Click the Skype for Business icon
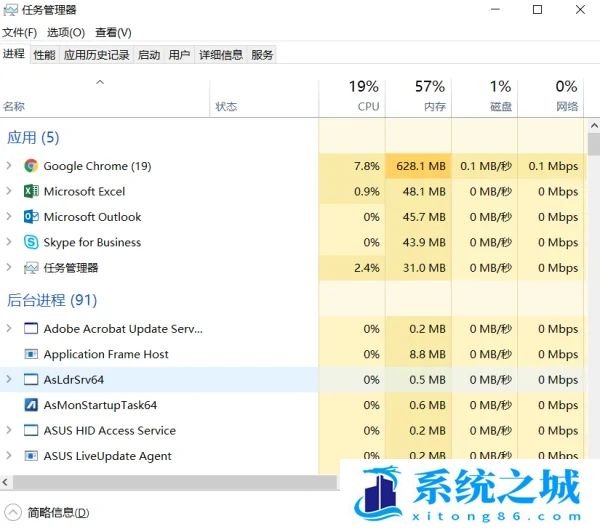Screen dimensions: 600x529 pyautogui.click(x=31, y=242)
